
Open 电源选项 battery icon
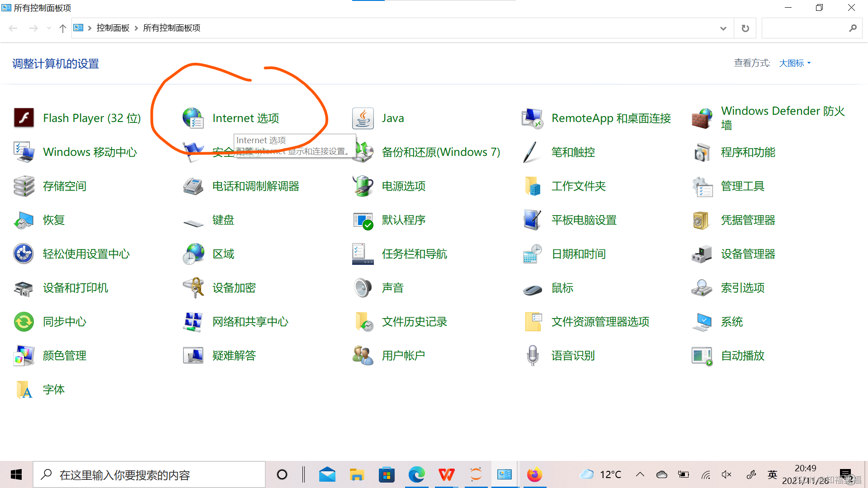363,186
